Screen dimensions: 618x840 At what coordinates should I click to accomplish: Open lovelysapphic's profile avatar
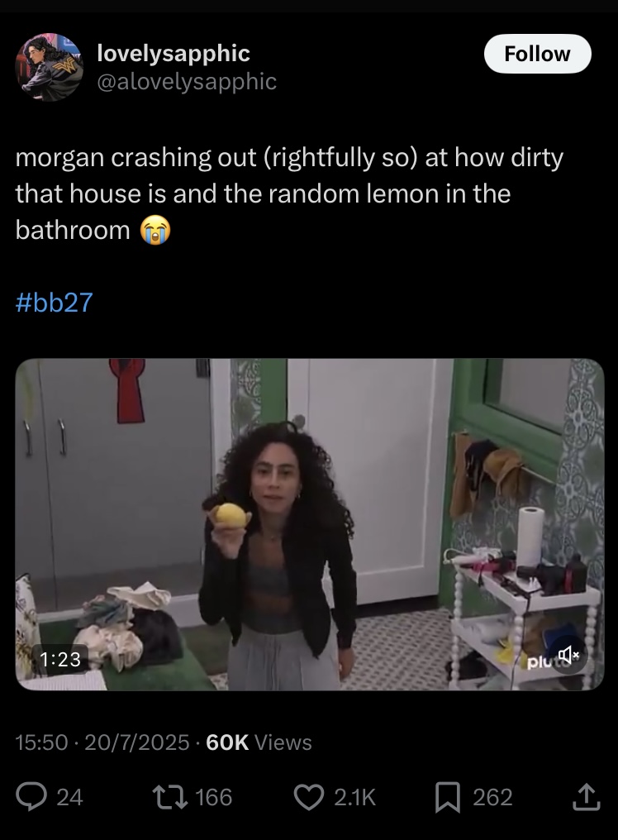click(x=49, y=67)
